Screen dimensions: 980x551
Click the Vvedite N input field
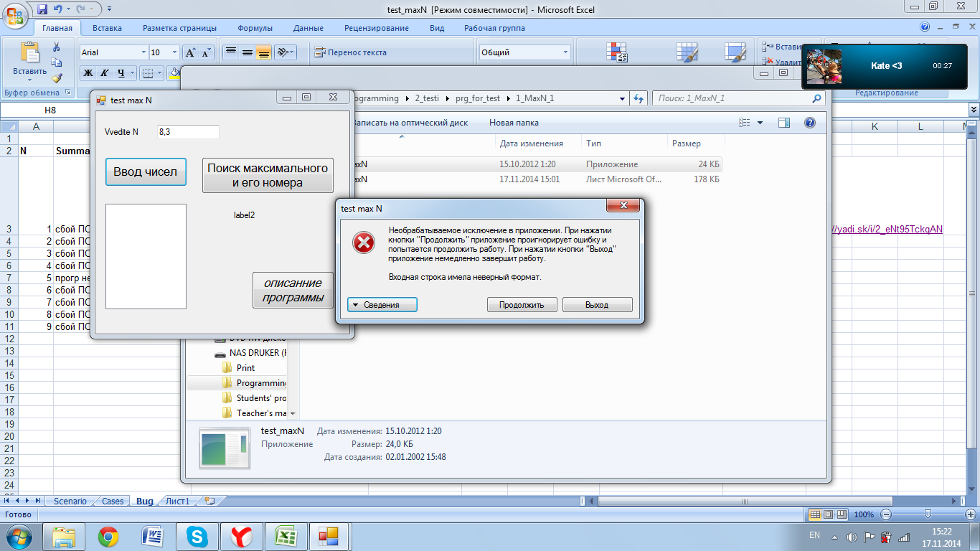pos(187,132)
